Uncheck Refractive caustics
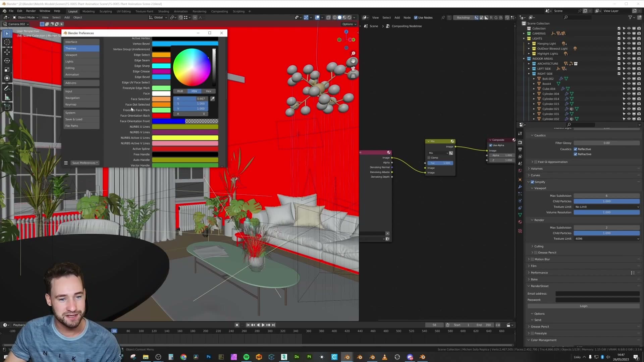644x362 pixels. pos(576,154)
